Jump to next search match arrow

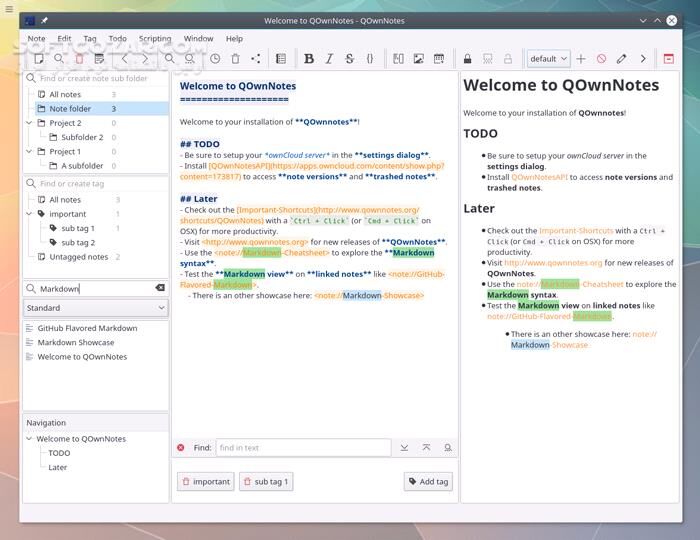click(x=404, y=447)
